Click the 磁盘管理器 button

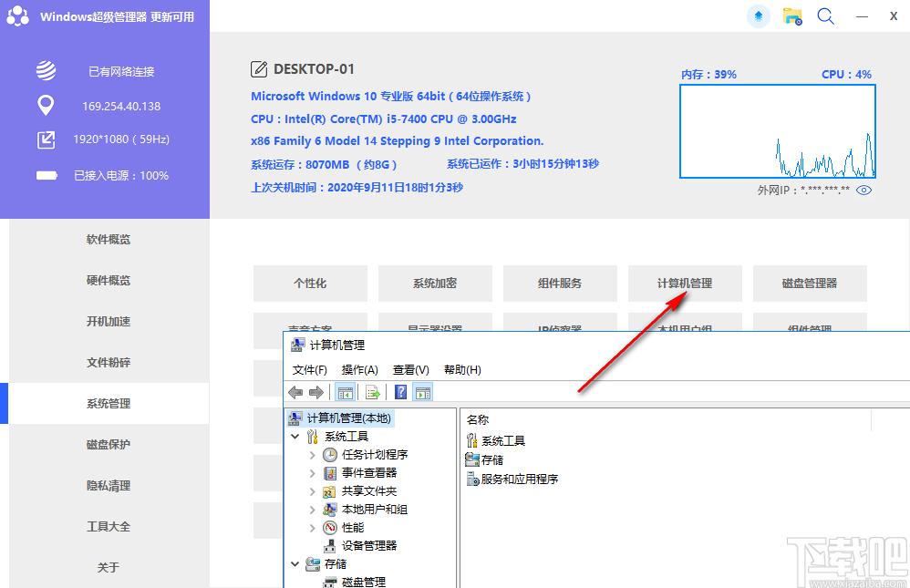click(x=810, y=284)
